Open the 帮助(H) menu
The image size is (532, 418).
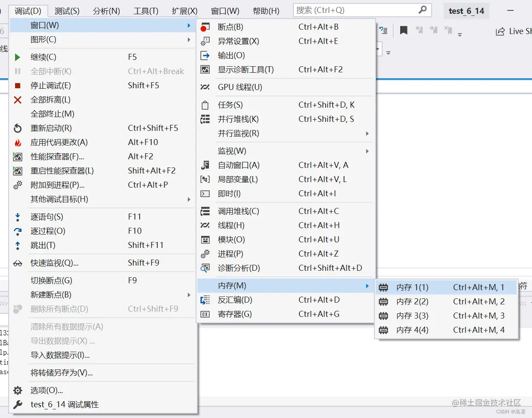coord(266,11)
